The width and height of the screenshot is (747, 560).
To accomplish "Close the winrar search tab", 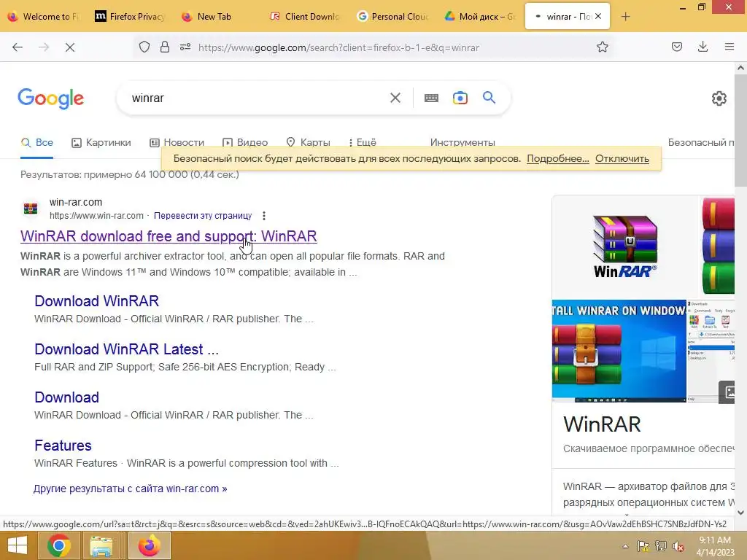I will pos(598,16).
